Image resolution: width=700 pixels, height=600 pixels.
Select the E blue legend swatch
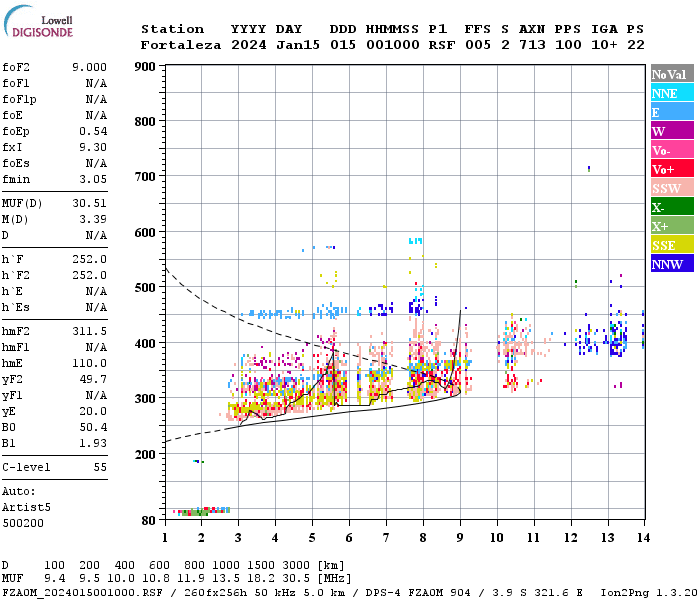tap(672, 112)
